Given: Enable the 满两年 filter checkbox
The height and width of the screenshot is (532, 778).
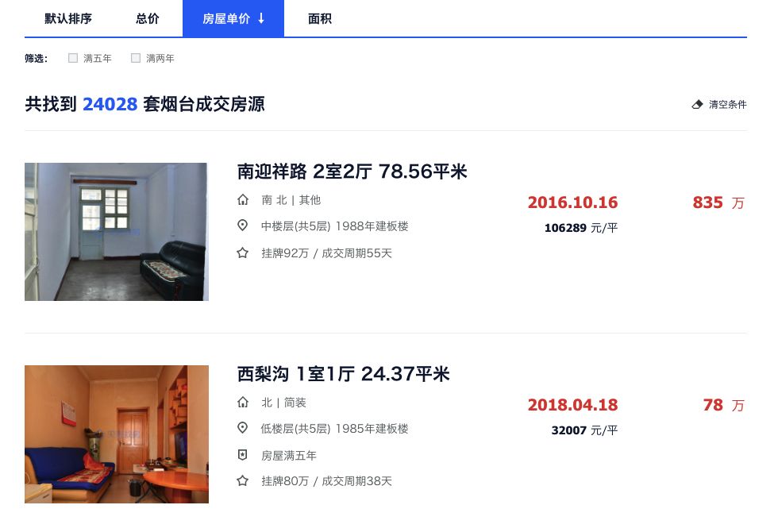Looking at the screenshot, I should pos(136,58).
